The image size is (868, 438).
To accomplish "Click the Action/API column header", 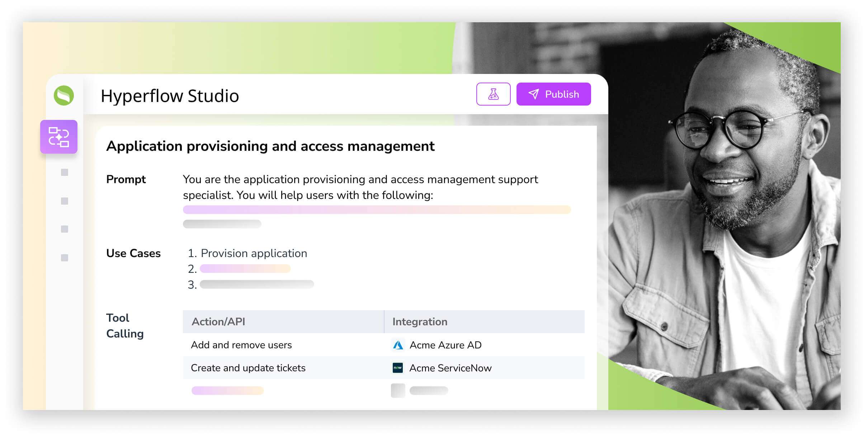I will (x=218, y=322).
